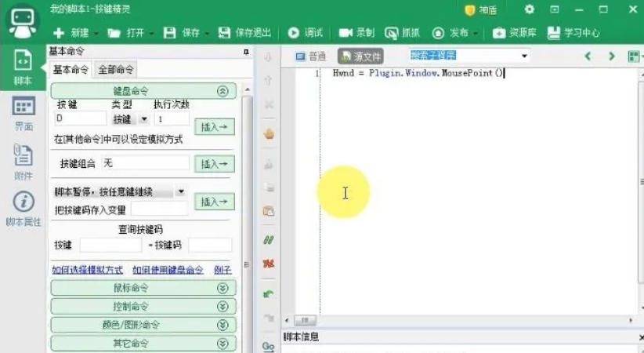
Task: Click the 按键 field under 查询按键码
Action: [x=110, y=246]
